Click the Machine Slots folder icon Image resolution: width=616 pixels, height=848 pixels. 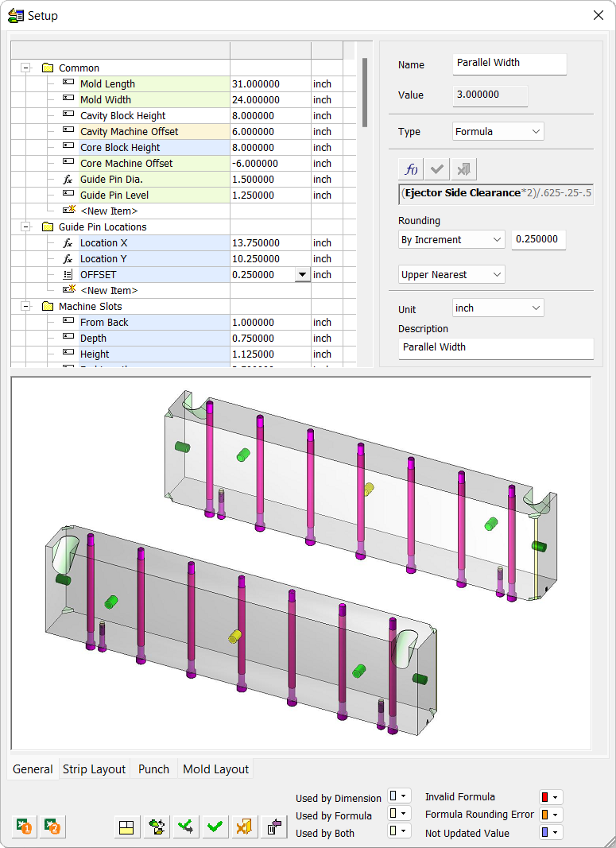(x=48, y=306)
